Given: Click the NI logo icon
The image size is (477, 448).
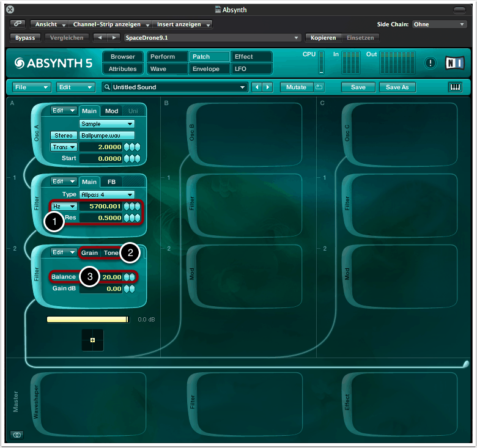Looking at the screenshot, I should [454, 63].
